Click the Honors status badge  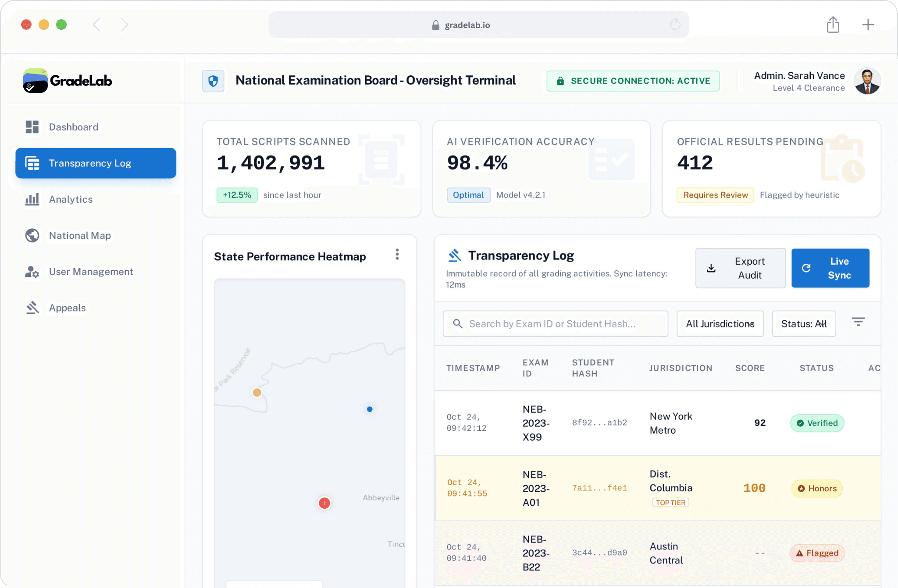pos(817,489)
